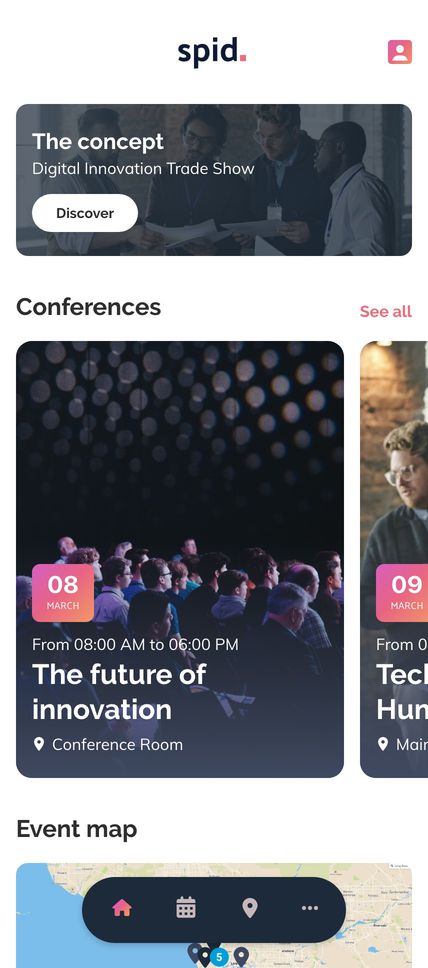Click the pin icon beside Conference Room

pos(39,745)
